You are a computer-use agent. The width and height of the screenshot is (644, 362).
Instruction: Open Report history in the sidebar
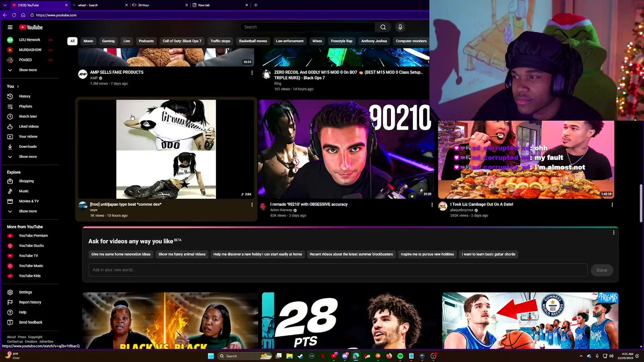(x=30, y=302)
